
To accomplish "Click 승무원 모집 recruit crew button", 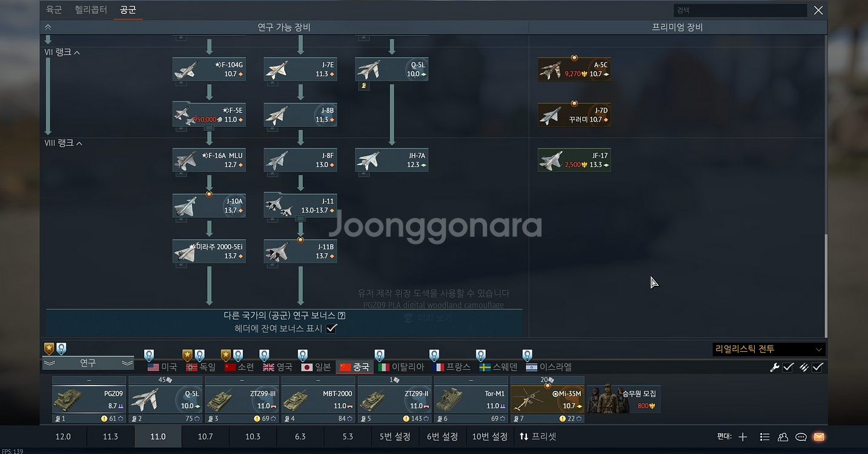I will (x=624, y=400).
